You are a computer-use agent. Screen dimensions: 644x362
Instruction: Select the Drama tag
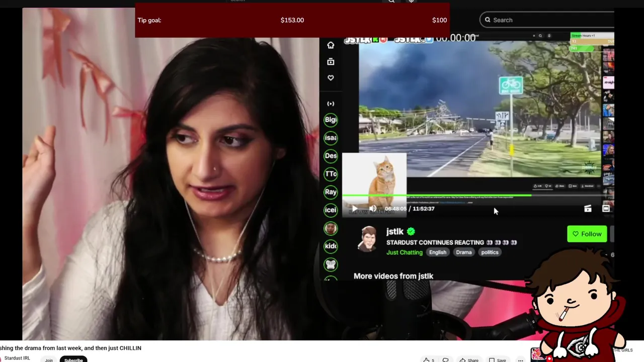[x=464, y=252]
